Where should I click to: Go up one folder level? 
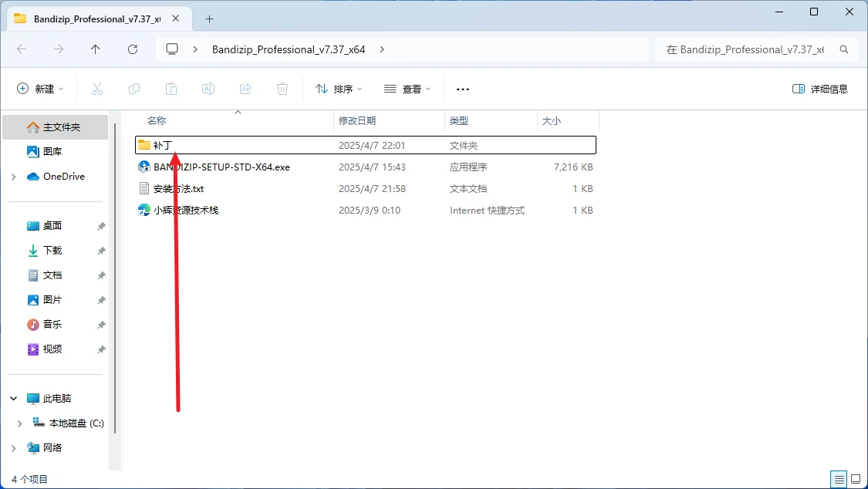[x=95, y=49]
